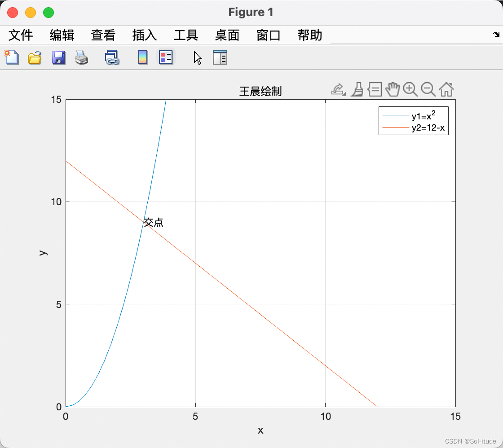
Task: Open the 查看 menu
Action: pyautogui.click(x=103, y=35)
